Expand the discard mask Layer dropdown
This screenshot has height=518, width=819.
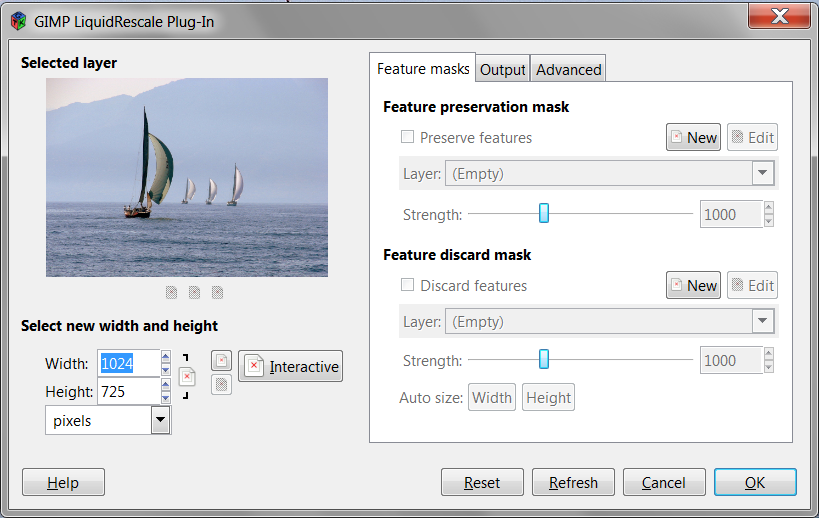coord(764,321)
